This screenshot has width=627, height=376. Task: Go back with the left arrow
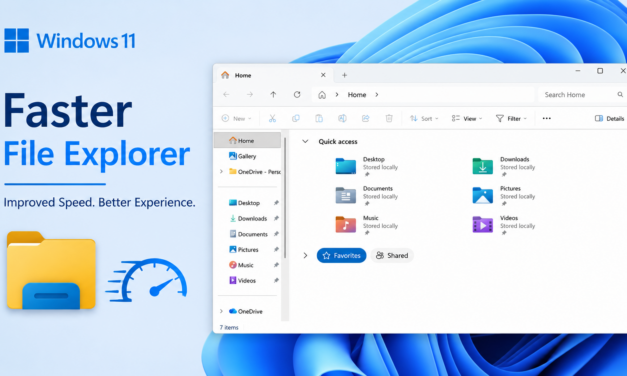click(226, 94)
